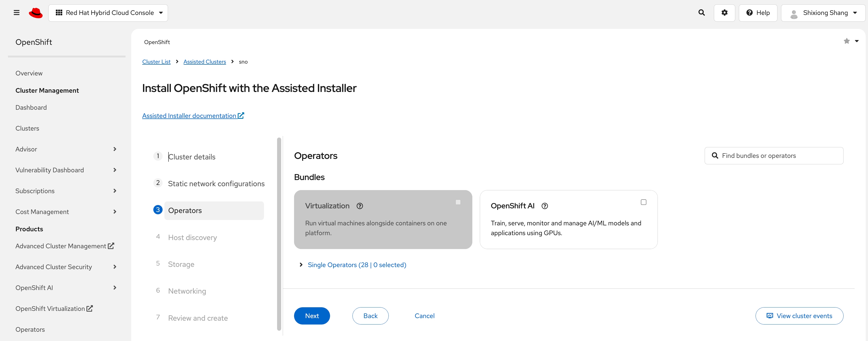Go to Assisted Clusters breadcrumb
Viewport: 868px width, 341px height.
click(205, 62)
